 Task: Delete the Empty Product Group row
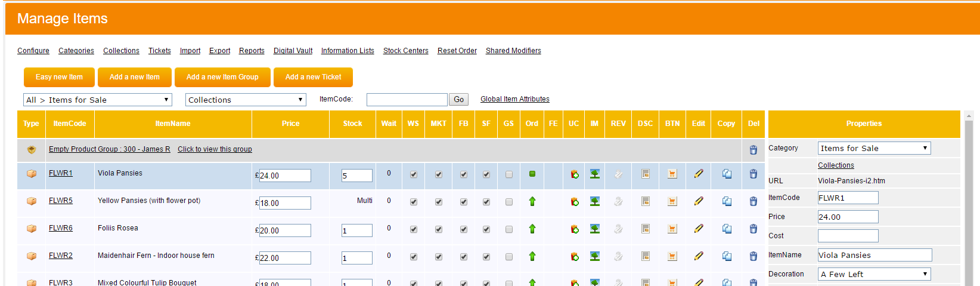point(753,150)
